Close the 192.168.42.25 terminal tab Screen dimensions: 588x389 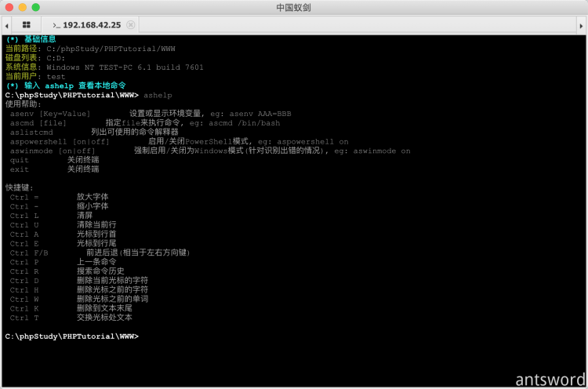(130, 24)
